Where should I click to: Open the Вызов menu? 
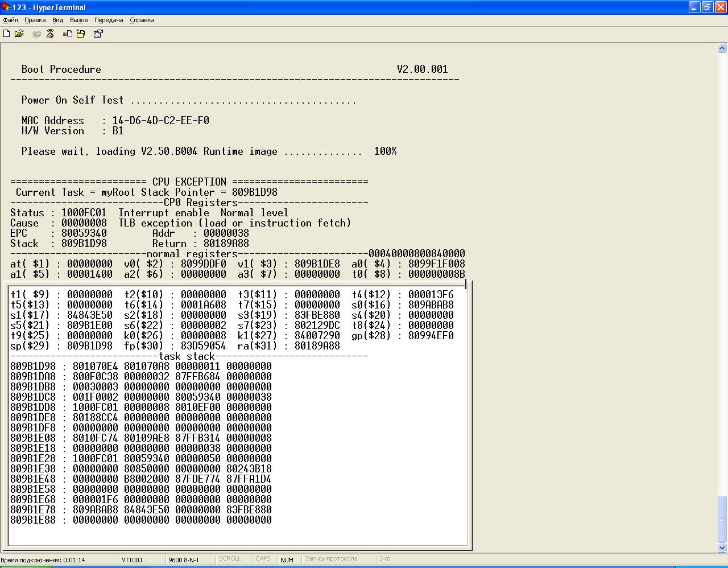tap(78, 20)
